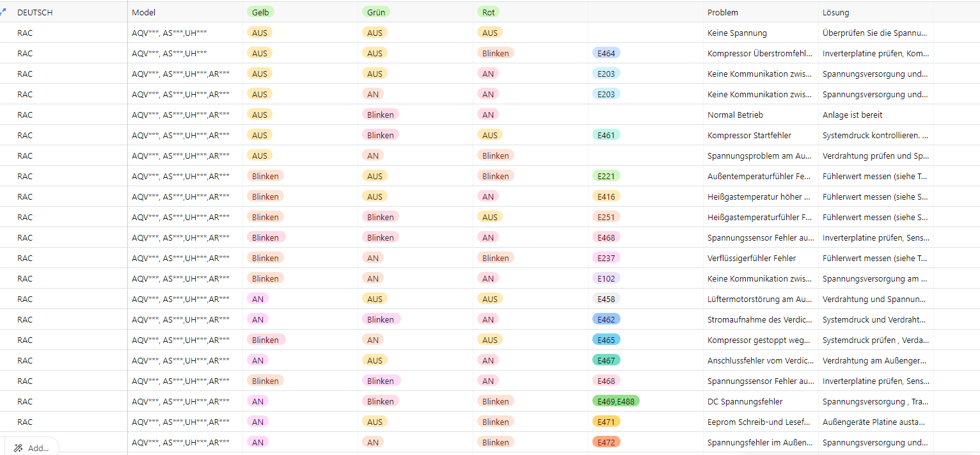Select the 'Systemdruck kontrollieren.' solution cell
The height and width of the screenshot is (455, 980).
[x=876, y=135]
